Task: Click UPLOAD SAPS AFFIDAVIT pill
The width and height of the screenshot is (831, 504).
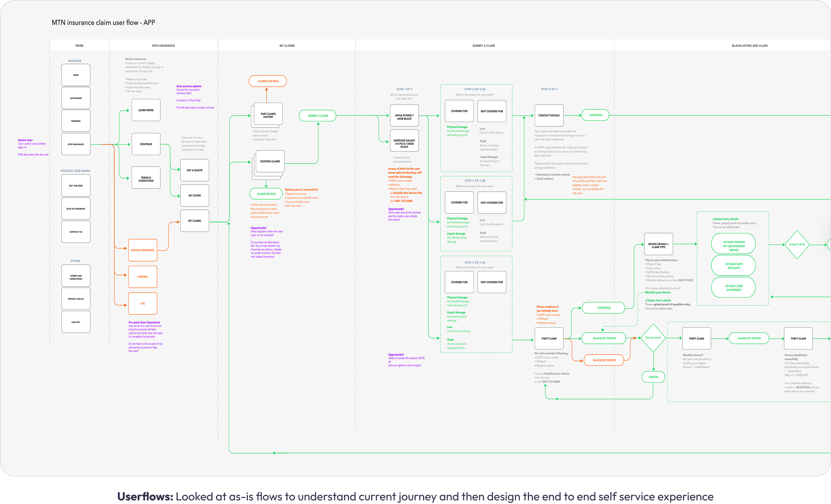Action: 733,266
